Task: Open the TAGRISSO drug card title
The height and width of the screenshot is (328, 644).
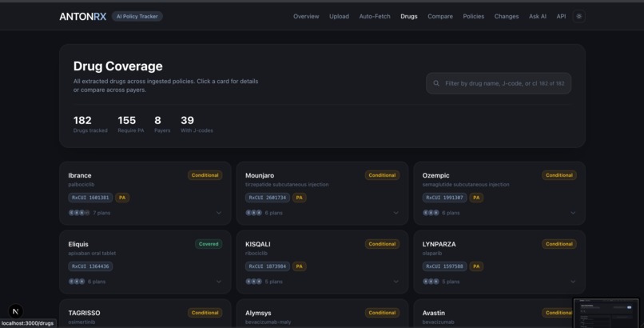Action: pos(84,313)
